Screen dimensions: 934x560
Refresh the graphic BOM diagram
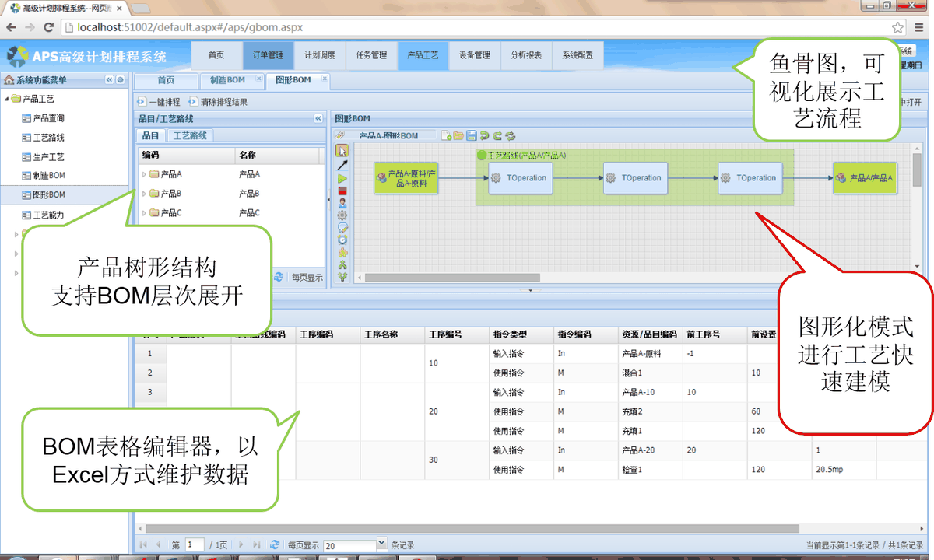(x=510, y=135)
